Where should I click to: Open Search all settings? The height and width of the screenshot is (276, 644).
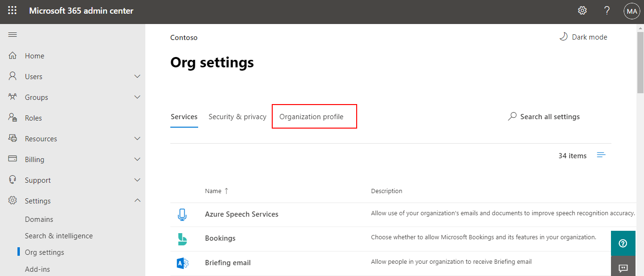point(544,116)
